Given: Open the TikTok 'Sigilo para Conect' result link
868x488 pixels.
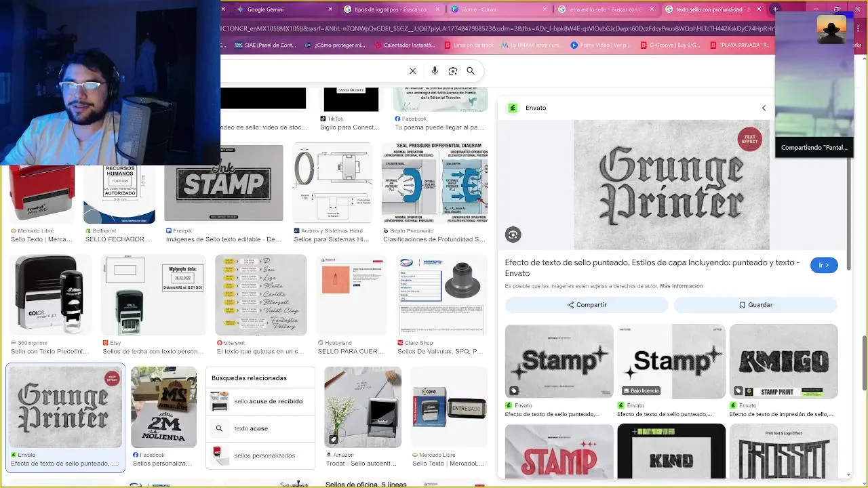Looking at the screenshot, I should [x=350, y=127].
